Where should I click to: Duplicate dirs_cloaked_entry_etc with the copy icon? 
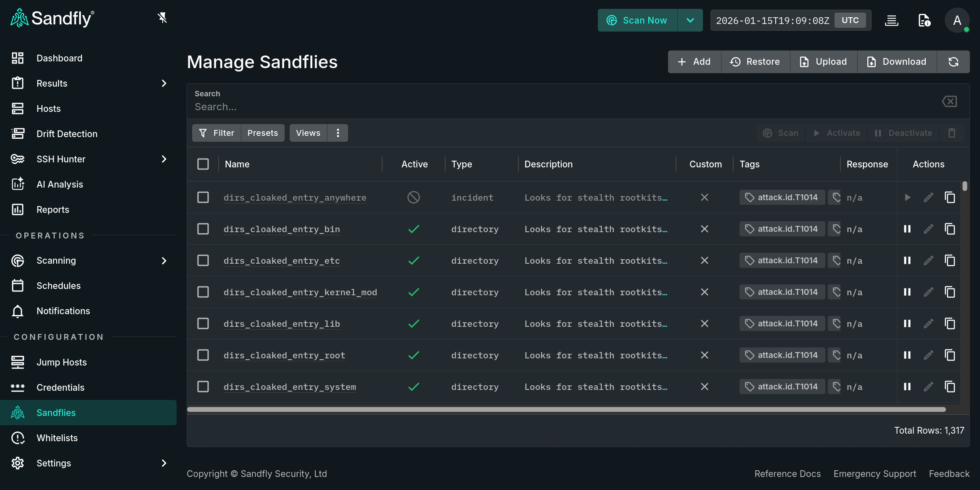coord(950,260)
